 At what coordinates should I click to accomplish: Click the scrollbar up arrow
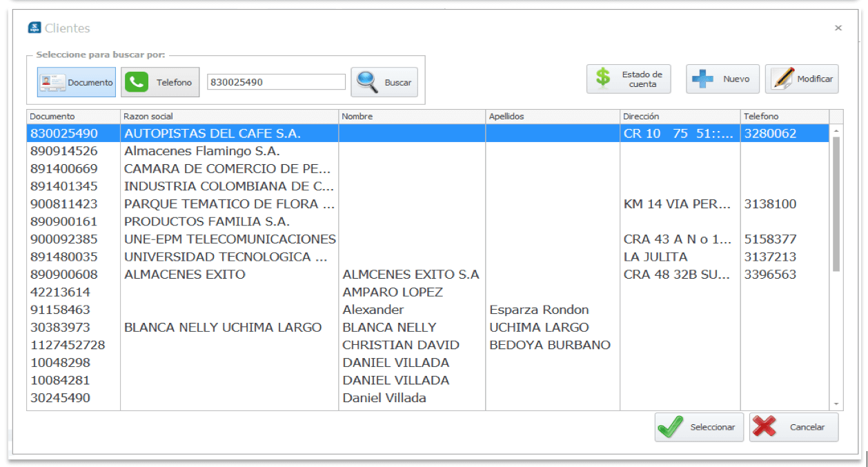click(x=836, y=130)
